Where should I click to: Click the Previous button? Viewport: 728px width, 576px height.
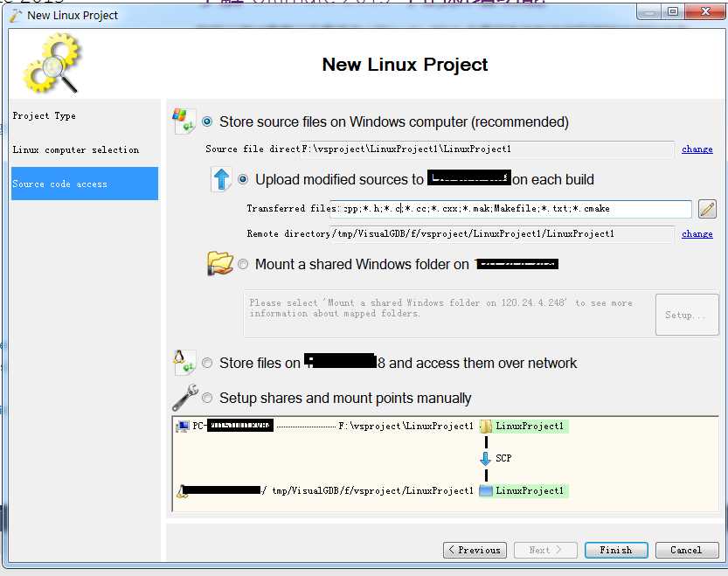474,550
